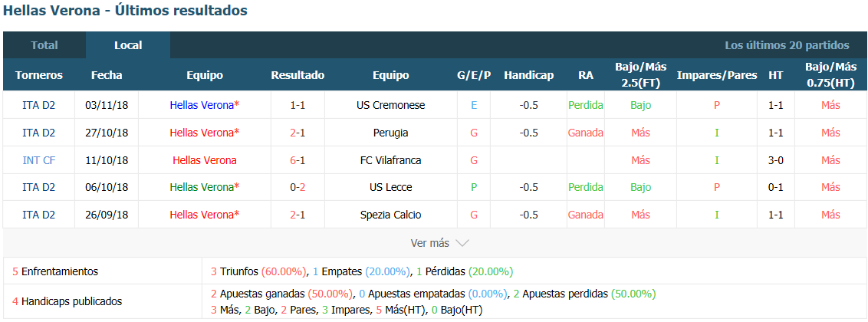
Task: Click FC Vilafranca in the Equipo column
Action: tap(391, 160)
